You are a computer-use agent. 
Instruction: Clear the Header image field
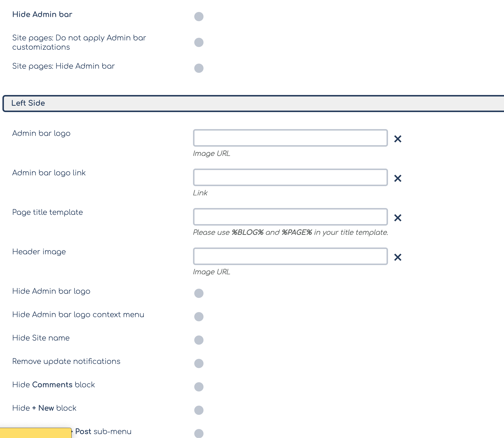pyautogui.click(x=398, y=257)
